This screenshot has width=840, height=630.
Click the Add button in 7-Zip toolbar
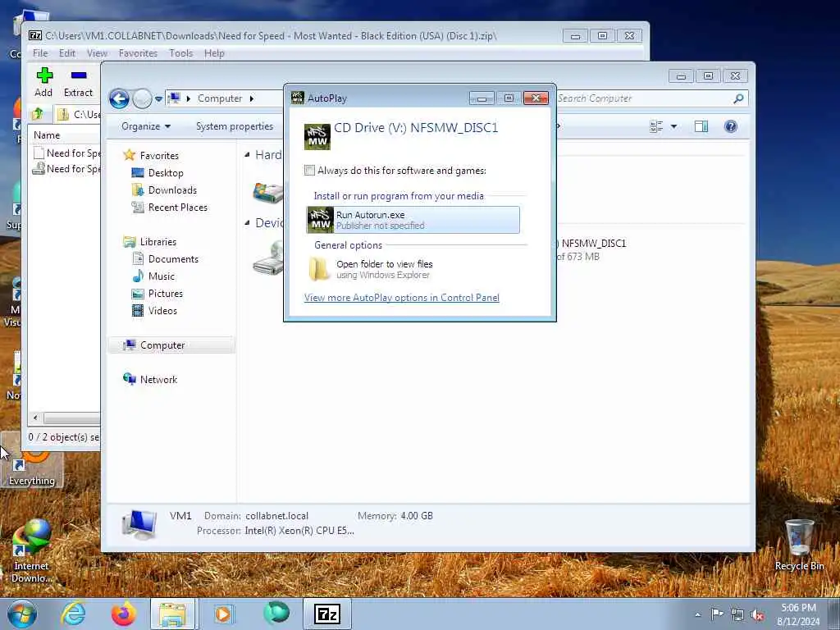(44, 82)
